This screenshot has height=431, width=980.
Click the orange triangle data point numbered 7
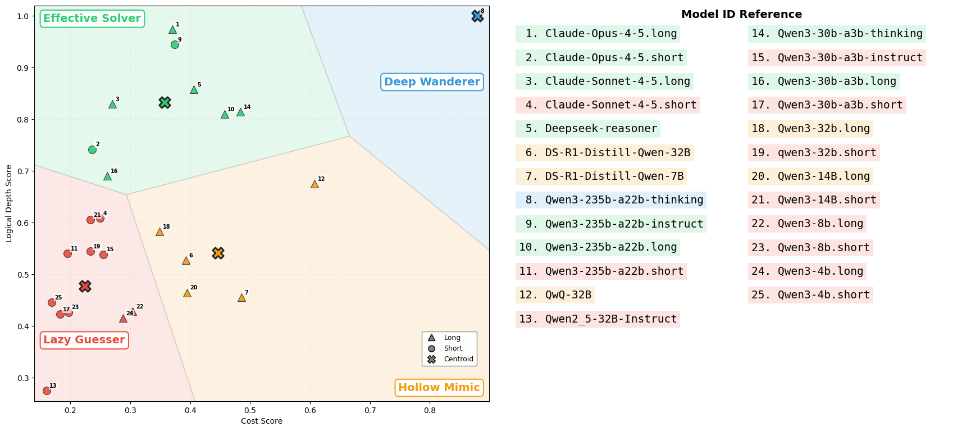click(241, 298)
